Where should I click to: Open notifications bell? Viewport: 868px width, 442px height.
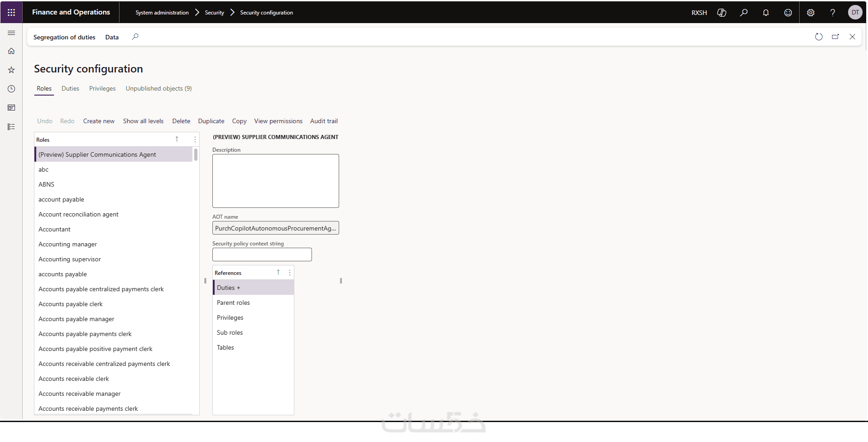(x=766, y=13)
